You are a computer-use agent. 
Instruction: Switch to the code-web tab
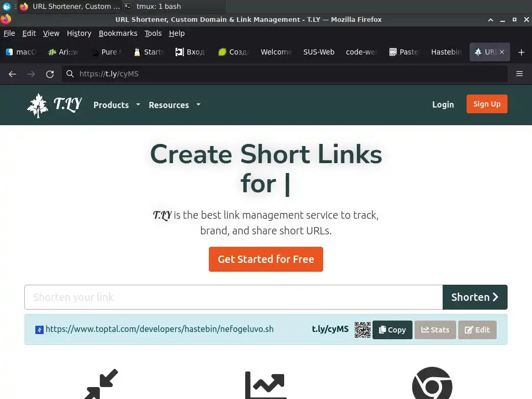pos(362,52)
